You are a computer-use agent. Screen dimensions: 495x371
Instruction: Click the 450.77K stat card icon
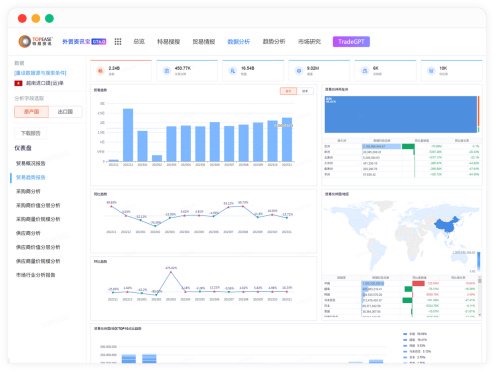pos(166,71)
